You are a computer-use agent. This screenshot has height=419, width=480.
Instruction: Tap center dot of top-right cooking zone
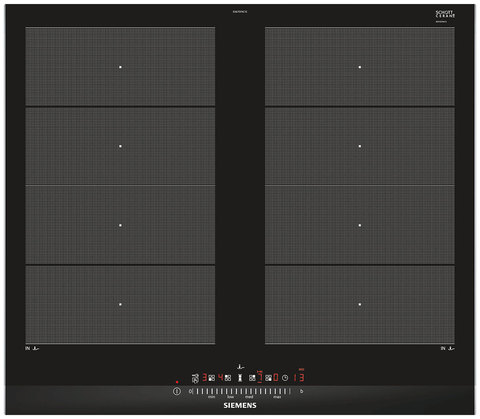pos(360,67)
